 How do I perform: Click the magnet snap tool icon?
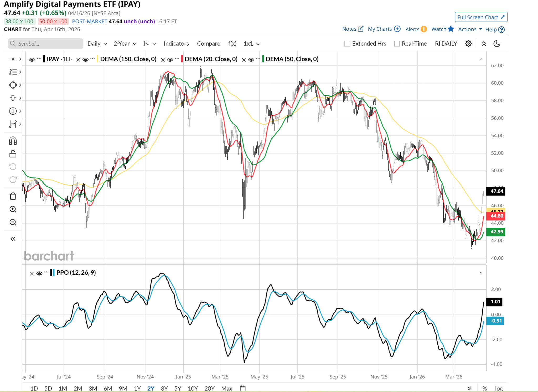pos(13,141)
